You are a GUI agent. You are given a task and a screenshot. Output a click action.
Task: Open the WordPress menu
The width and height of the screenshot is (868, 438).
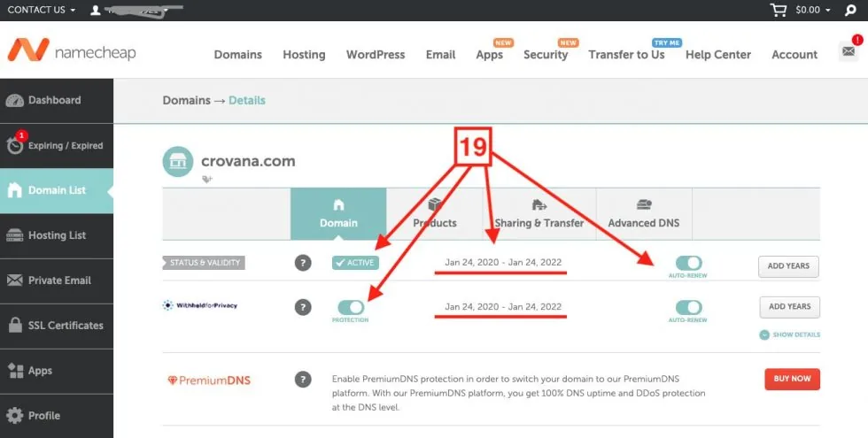coord(376,55)
